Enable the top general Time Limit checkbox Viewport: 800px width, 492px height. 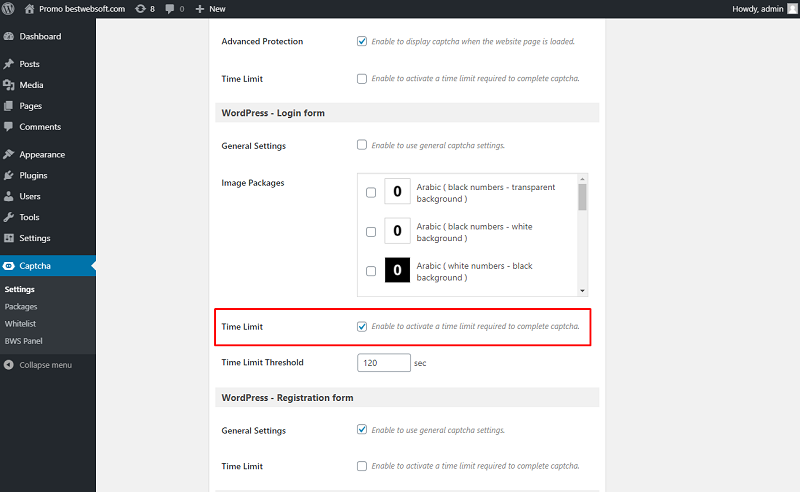coord(362,79)
